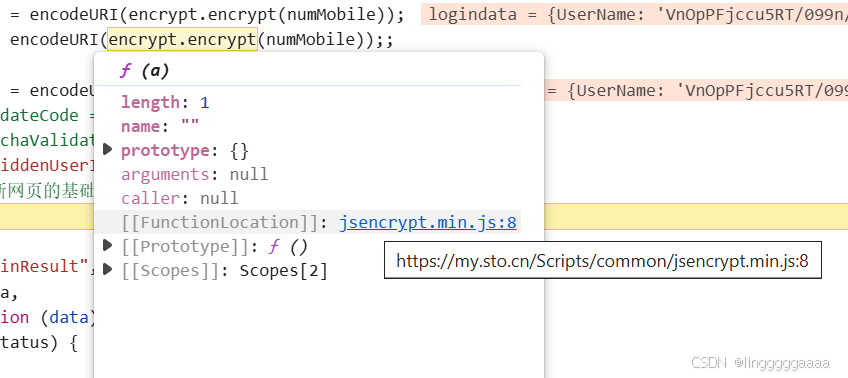Expand the prototype property triangle
This screenshot has height=378, width=848.
point(108,150)
